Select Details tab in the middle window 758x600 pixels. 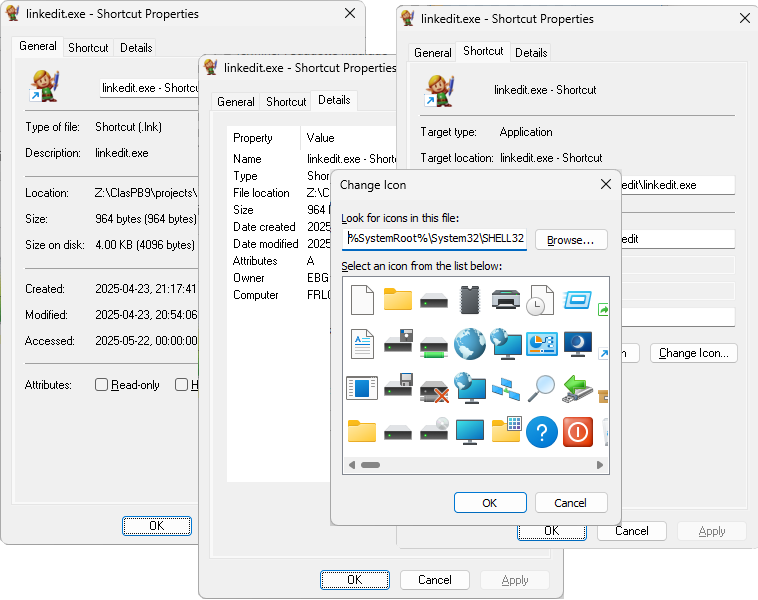(x=334, y=100)
